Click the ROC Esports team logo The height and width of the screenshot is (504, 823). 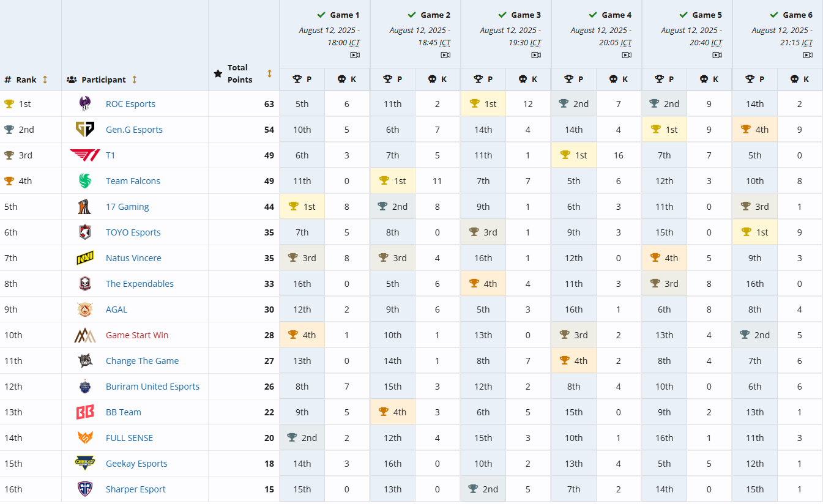pyautogui.click(x=84, y=104)
